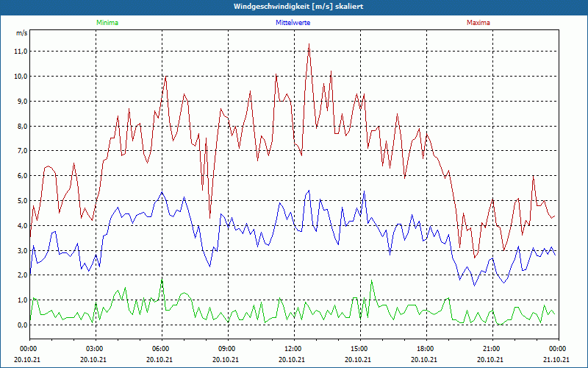Click the 3,0 y-axis value

tap(22, 250)
